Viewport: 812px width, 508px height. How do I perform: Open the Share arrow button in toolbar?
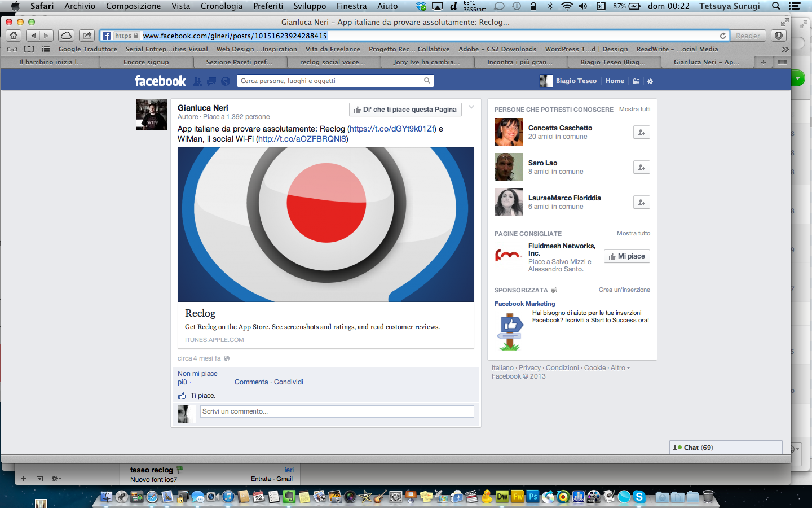tap(87, 36)
